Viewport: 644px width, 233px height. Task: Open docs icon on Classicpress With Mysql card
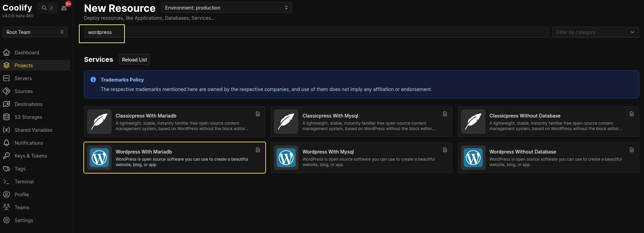(x=445, y=114)
